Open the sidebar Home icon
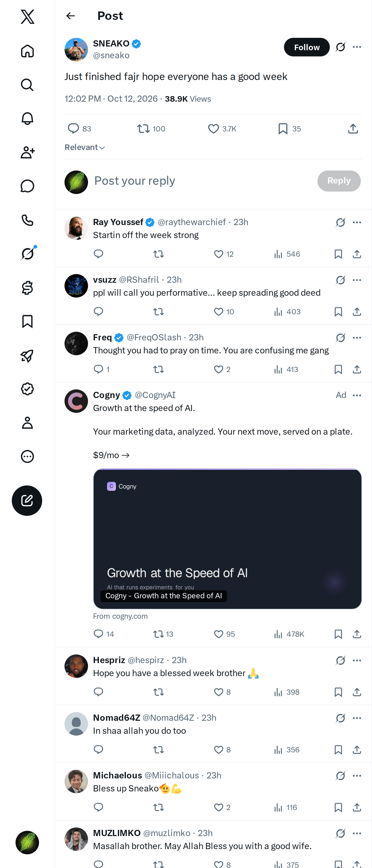The image size is (372, 868). (x=27, y=51)
